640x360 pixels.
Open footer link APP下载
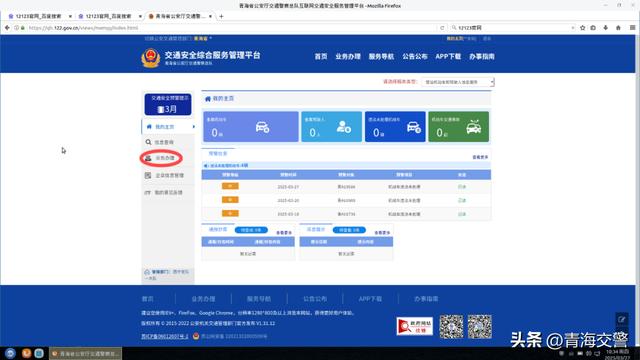370,299
